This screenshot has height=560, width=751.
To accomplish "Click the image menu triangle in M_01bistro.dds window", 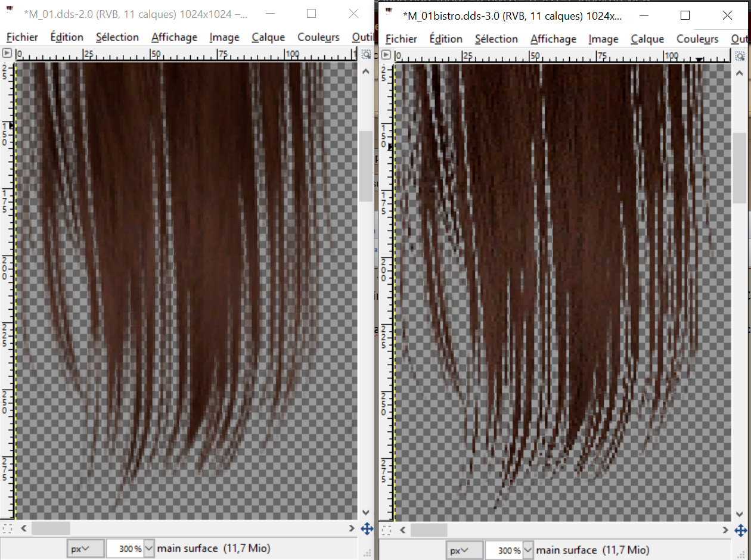I will (386, 55).
